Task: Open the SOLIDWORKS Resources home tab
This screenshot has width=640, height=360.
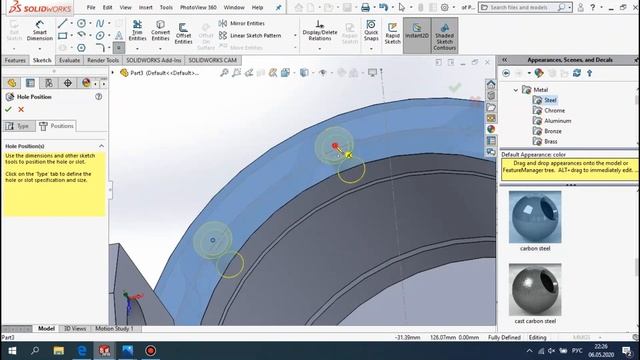Action: click(x=491, y=84)
